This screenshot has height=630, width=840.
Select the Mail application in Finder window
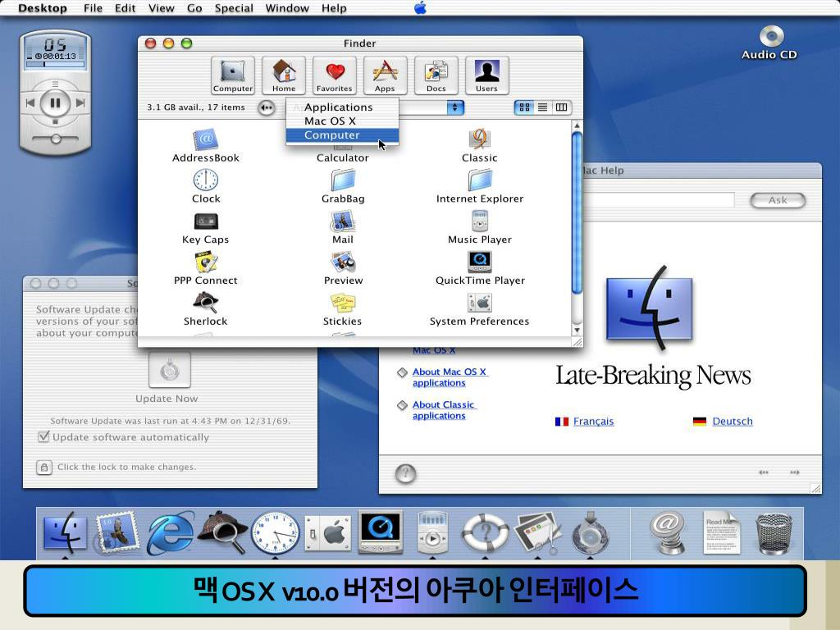[343, 221]
